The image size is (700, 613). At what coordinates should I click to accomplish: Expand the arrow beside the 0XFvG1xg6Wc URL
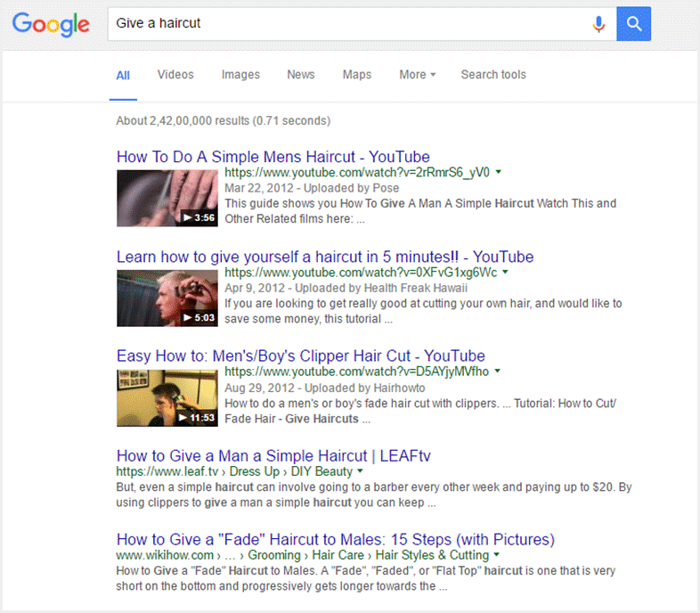point(505,273)
